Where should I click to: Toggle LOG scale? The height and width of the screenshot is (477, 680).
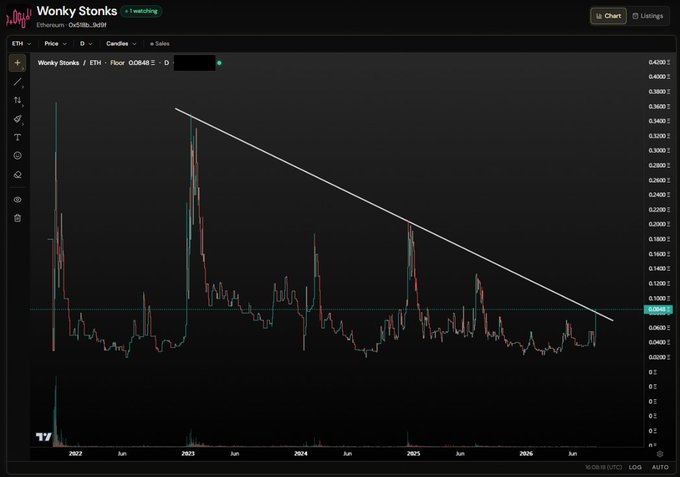click(635, 467)
